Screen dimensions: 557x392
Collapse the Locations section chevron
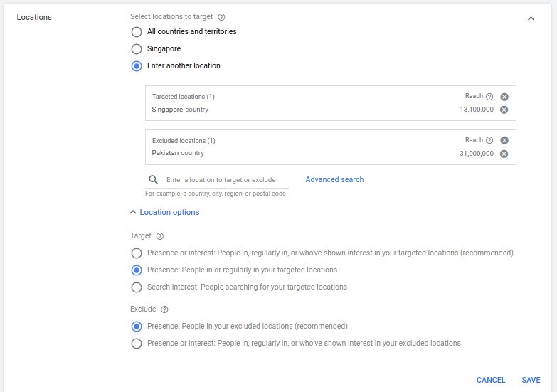point(531,18)
